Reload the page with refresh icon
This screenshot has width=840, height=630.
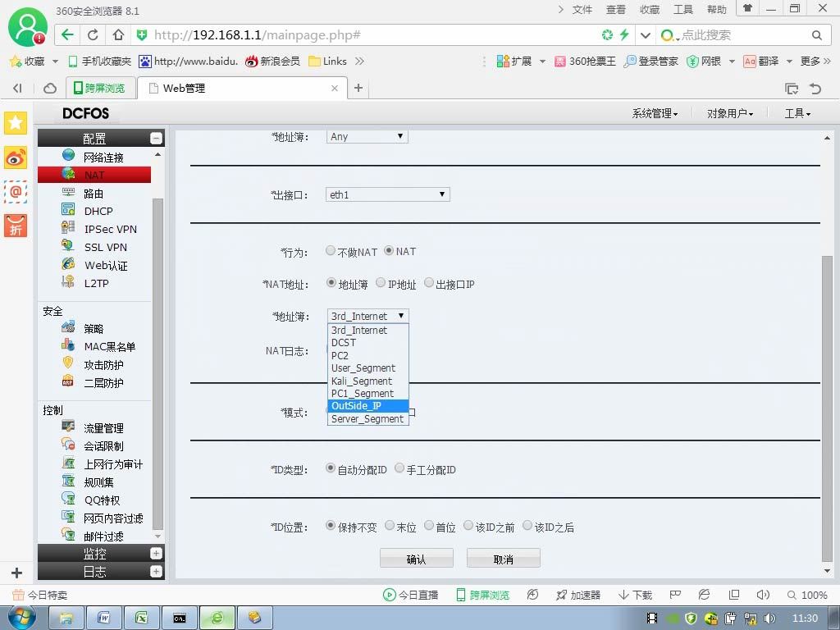93,34
